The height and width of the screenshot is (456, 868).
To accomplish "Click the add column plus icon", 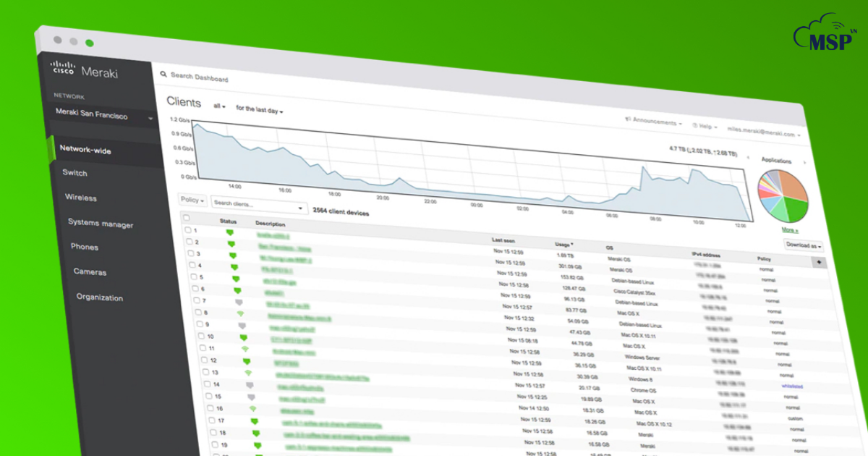I will click(819, 262).
